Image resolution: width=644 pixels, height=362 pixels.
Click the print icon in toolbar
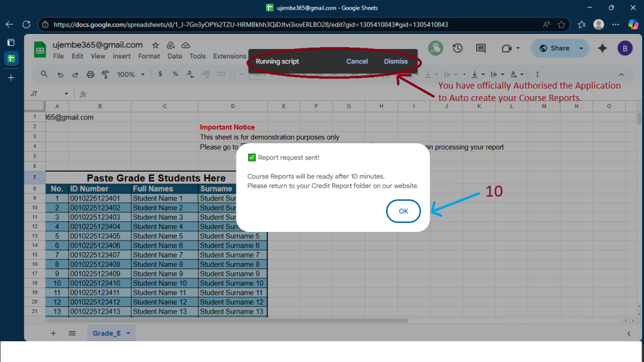coord(90,74)
